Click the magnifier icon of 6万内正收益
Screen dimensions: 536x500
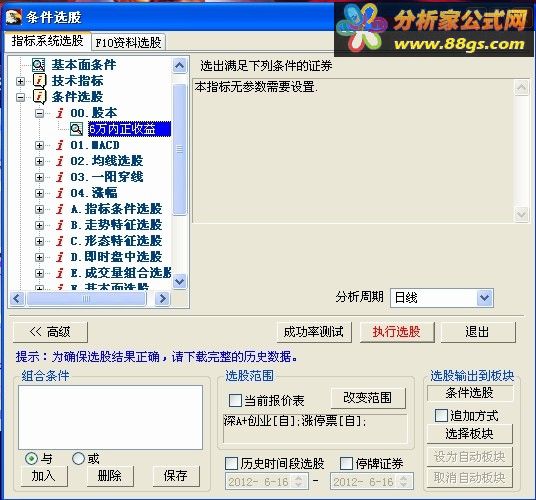click(76, 129)
